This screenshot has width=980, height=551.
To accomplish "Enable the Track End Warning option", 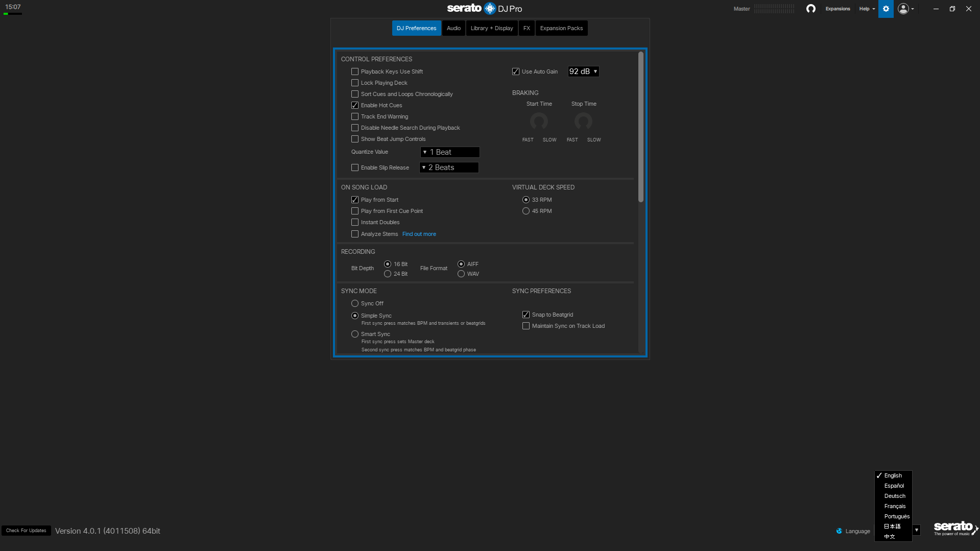I will click(355, 116).
